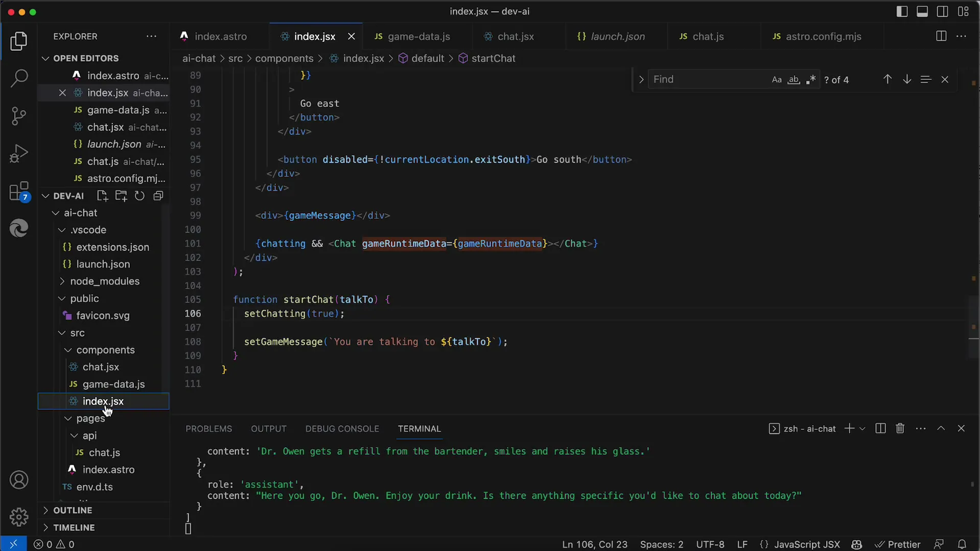Expand the OUTLINE section
980x551 pixels.
(x=73, y=510)
